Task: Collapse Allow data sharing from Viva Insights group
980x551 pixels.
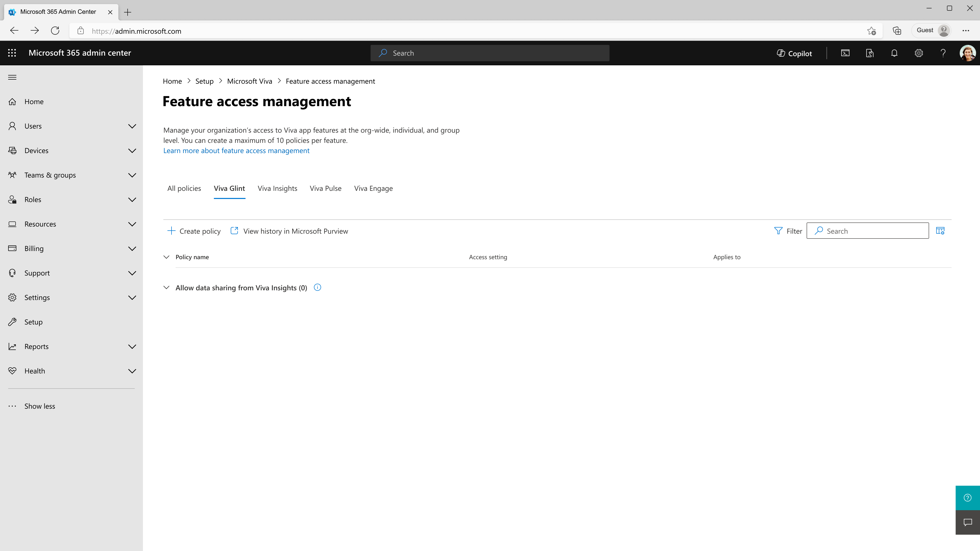Action: pyautogui.click(x=166, y=287)
